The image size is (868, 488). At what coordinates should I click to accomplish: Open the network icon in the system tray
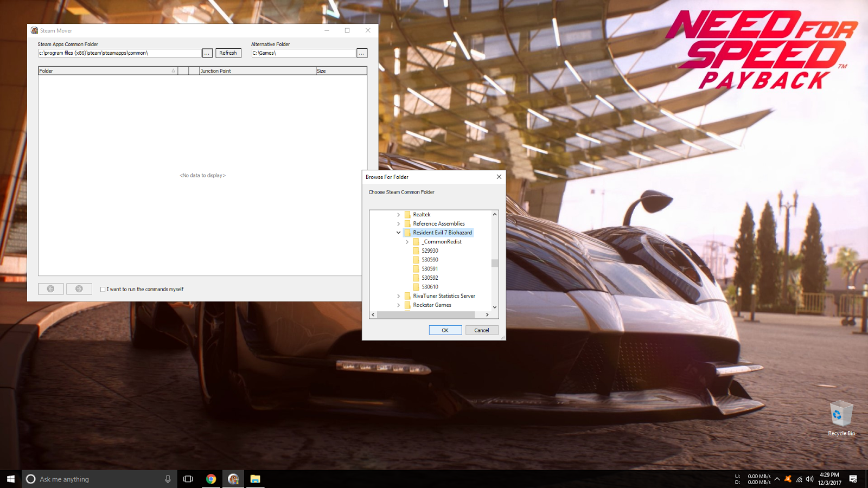pyautogui.click(x=799, y=479)
